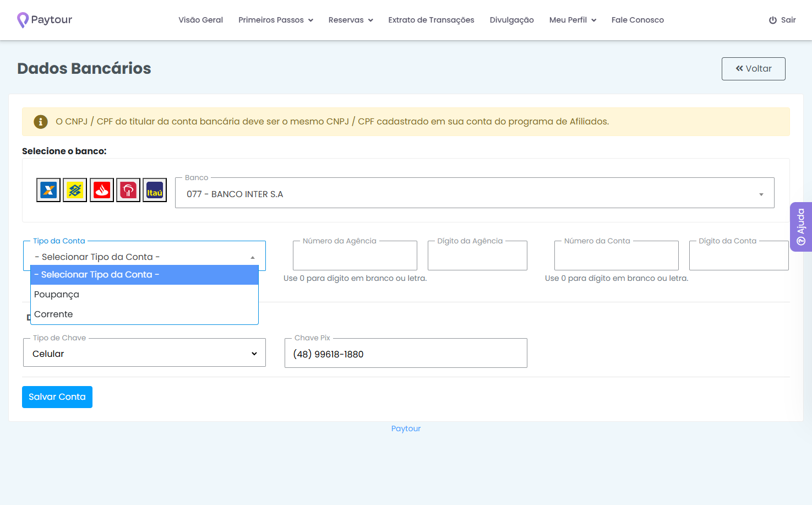Open the Tipo de Chave dropdown
This screenshot has width=812, height=505.
tap(144, 354)
